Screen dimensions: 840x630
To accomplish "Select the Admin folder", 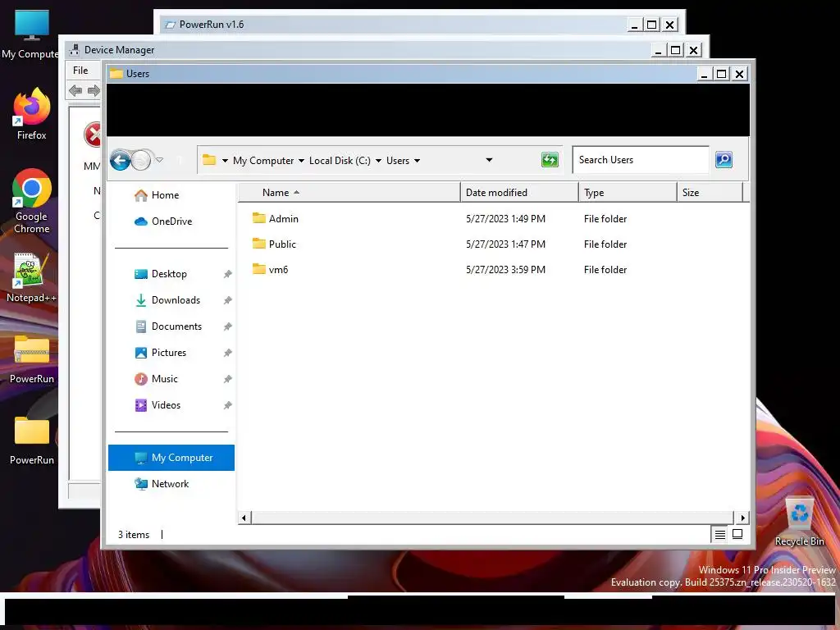I will point(284,218).
